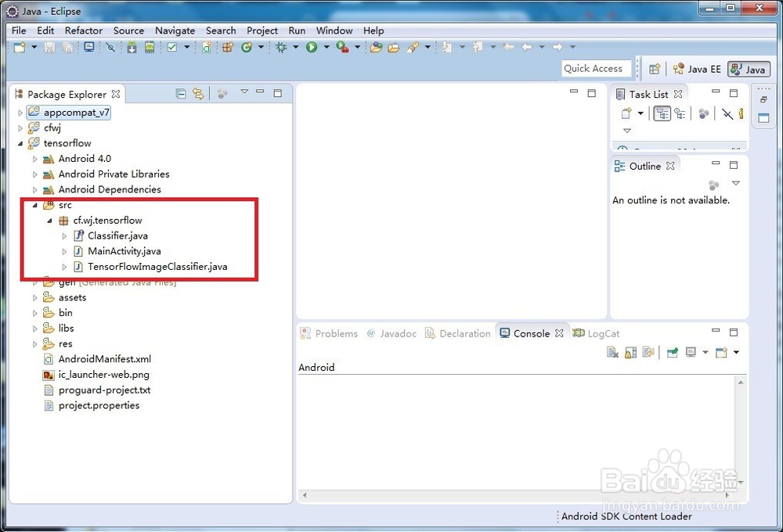783x532 pixels.
Task: Toggle Categorized view in Task List
Action: (662, 113)
